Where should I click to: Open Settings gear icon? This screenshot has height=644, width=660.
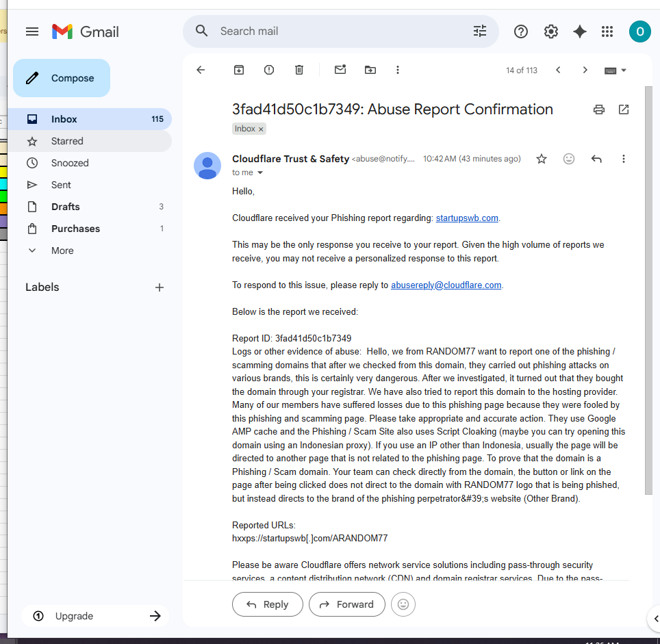pyautogui.click(x=550, y=31)
